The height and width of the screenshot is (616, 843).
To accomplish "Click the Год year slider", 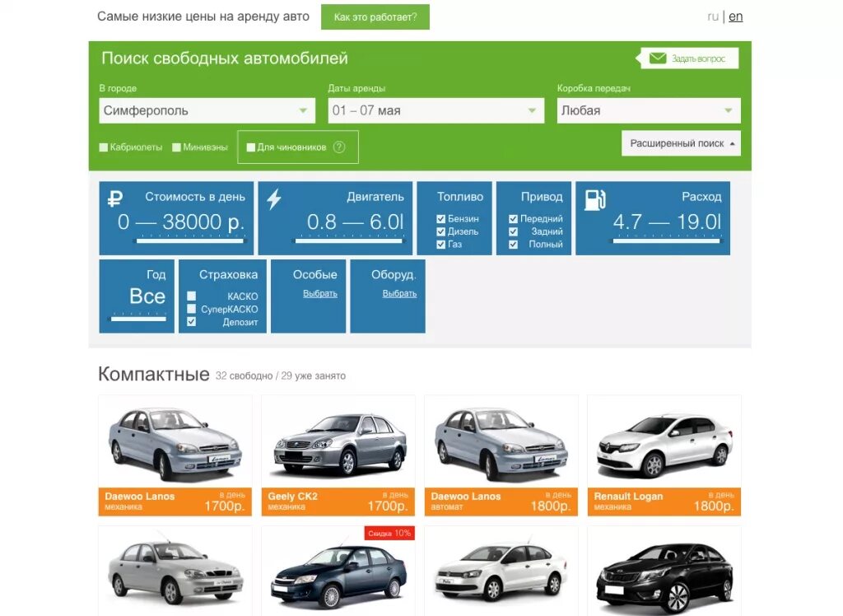I will click(x=138, y=319).
